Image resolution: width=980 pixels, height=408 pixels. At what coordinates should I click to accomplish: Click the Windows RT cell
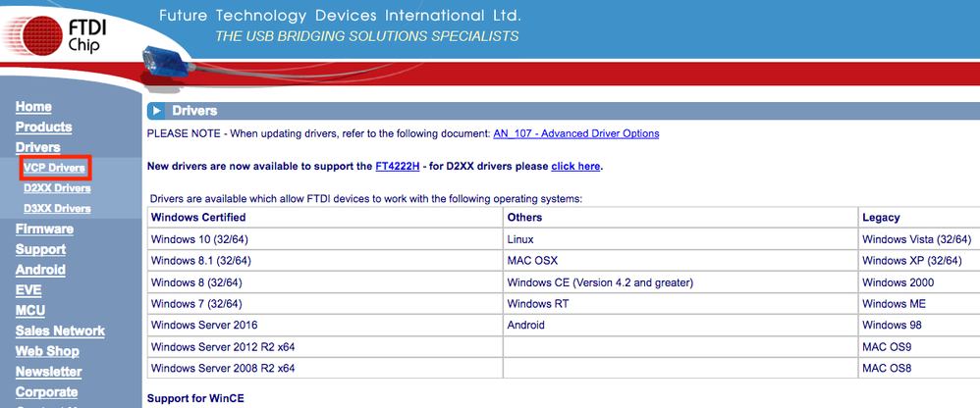click(x=681, y=304)
